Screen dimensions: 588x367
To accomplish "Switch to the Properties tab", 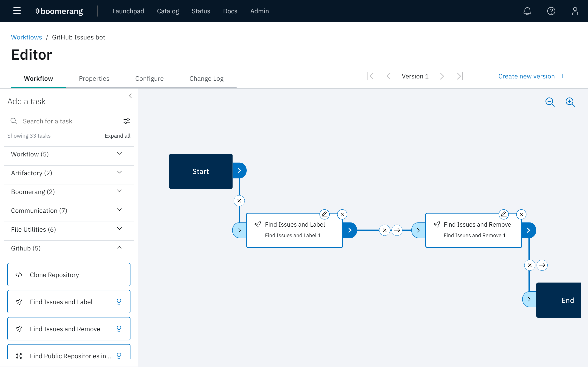I will coord(94,78).
